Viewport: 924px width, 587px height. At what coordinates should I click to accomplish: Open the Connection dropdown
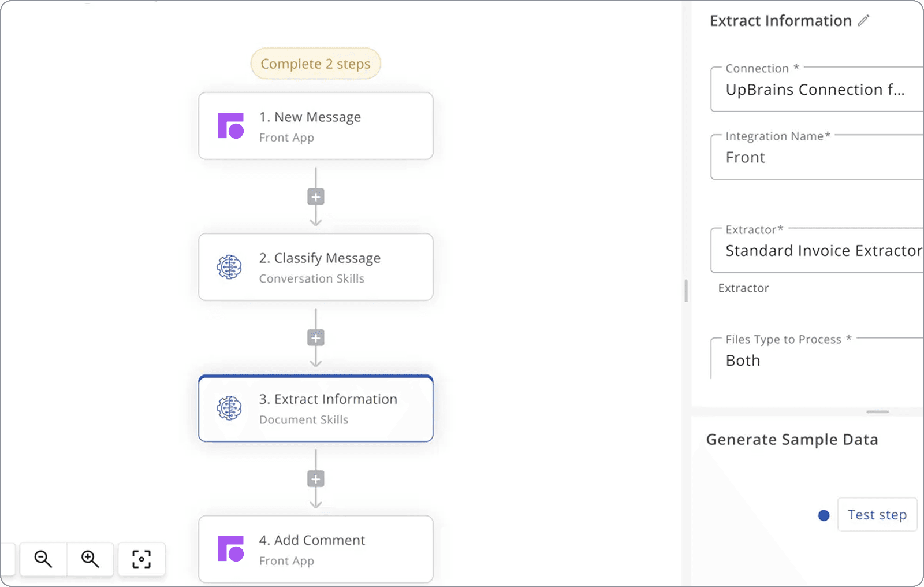pos(817,90)
